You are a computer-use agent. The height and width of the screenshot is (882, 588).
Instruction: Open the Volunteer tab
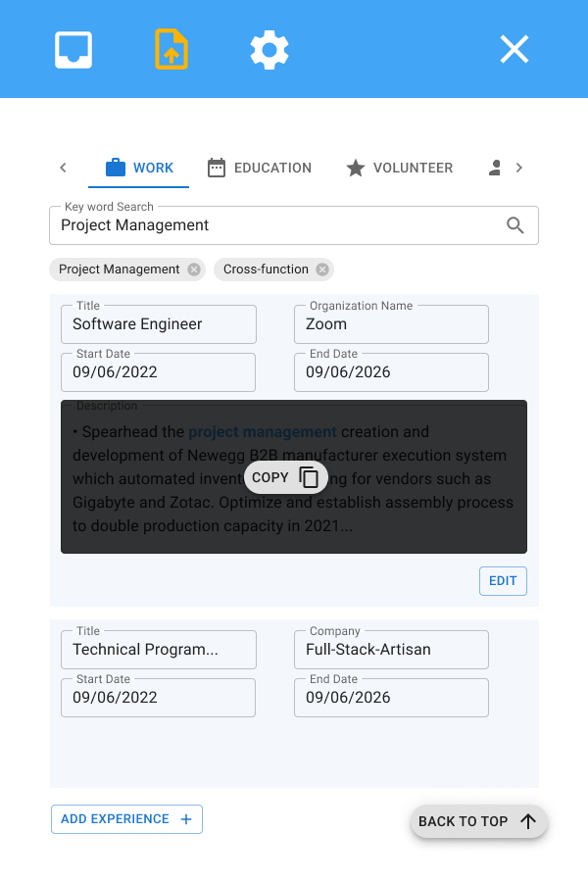400,168
